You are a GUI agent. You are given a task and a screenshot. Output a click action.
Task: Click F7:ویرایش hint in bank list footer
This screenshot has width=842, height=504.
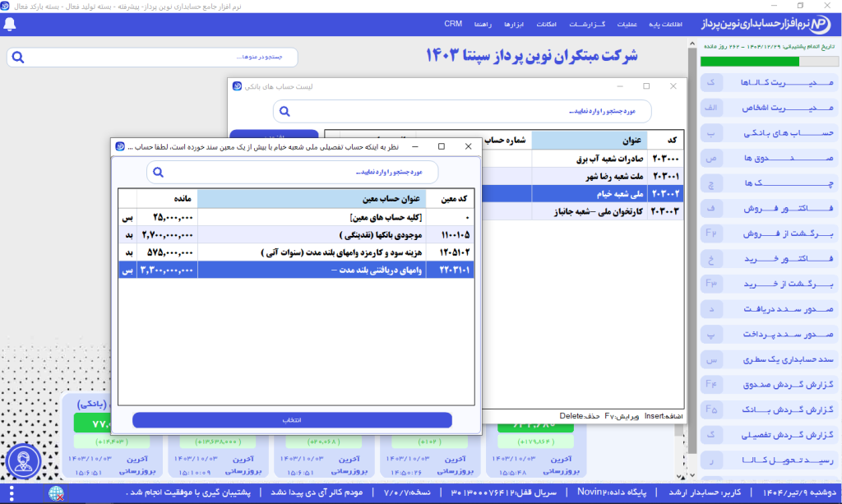pyautogui.click(x=622, y=416)
